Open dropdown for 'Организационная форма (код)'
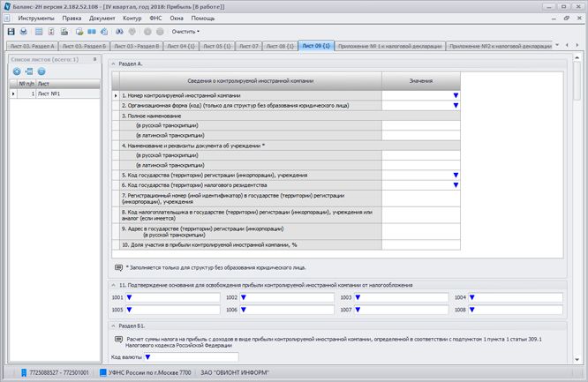This screenshot has height=382, width=588. pos(456,106)
